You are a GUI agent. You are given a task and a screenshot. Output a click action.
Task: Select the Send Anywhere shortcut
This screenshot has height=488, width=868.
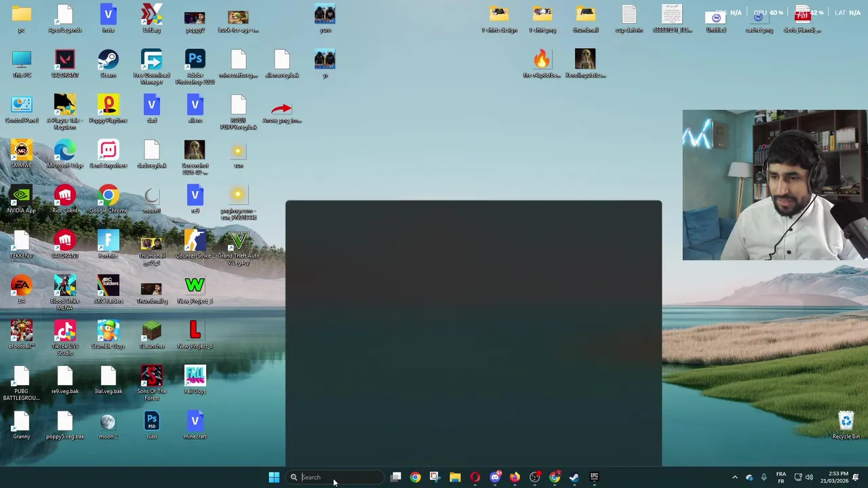point(108,154)
